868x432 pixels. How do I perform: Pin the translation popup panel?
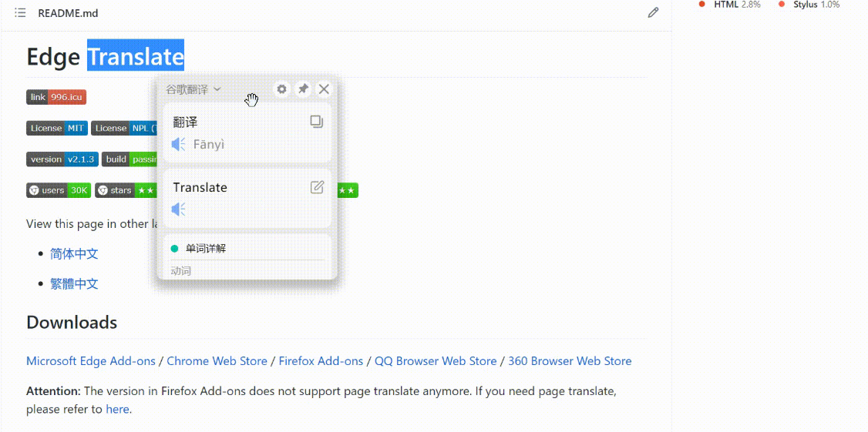click(303, 89)
